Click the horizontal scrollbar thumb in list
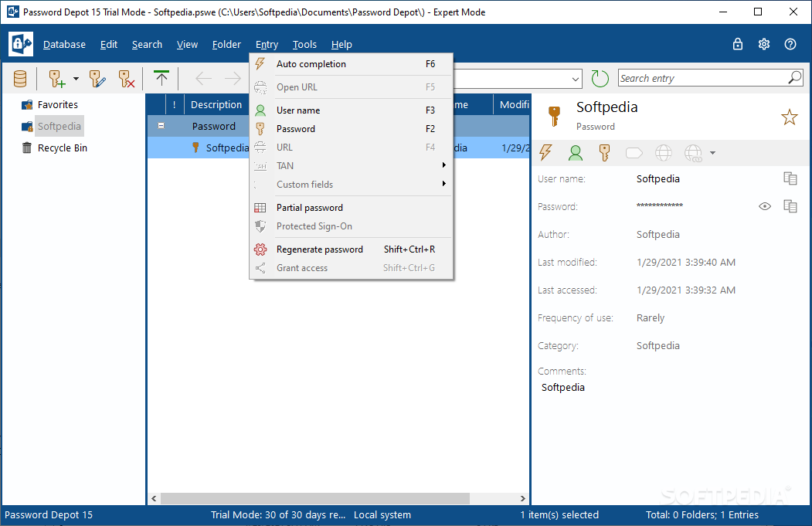 [315, 498]
